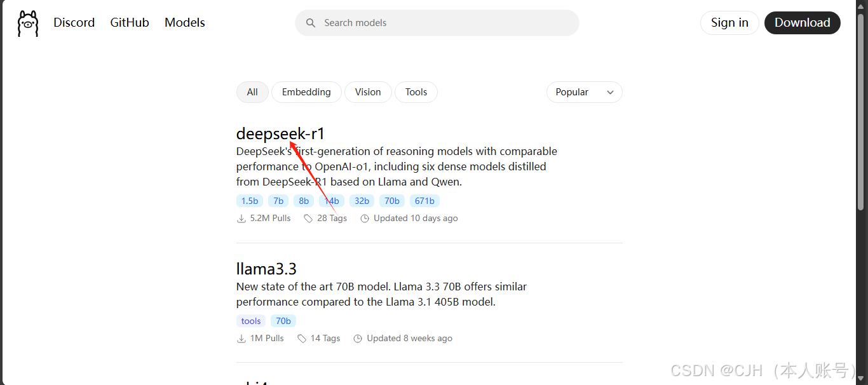Click the scrollbar up arrow
This screenshot has width=868, height=385.
(862, 6)
